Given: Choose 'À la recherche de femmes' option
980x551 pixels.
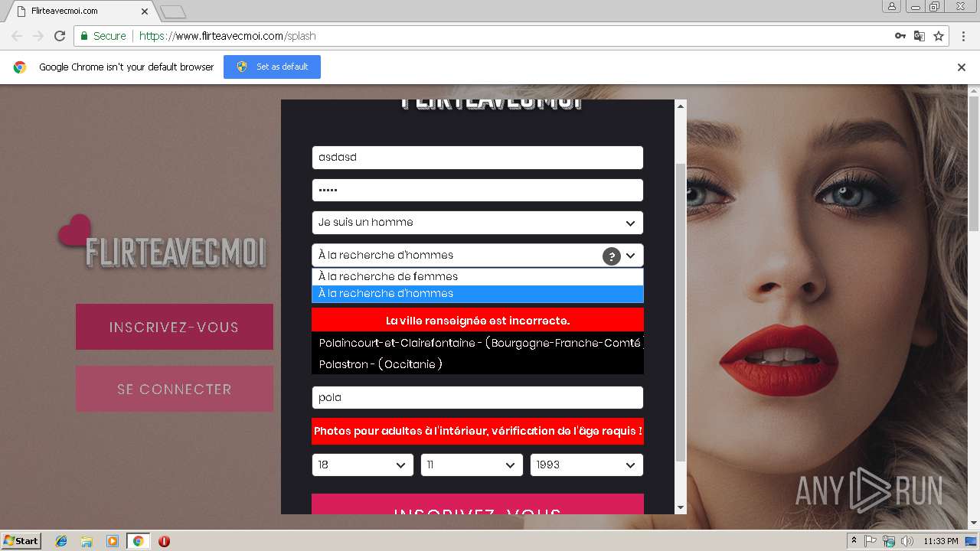Looking at the screenshot, I should (x=478, y=276).
